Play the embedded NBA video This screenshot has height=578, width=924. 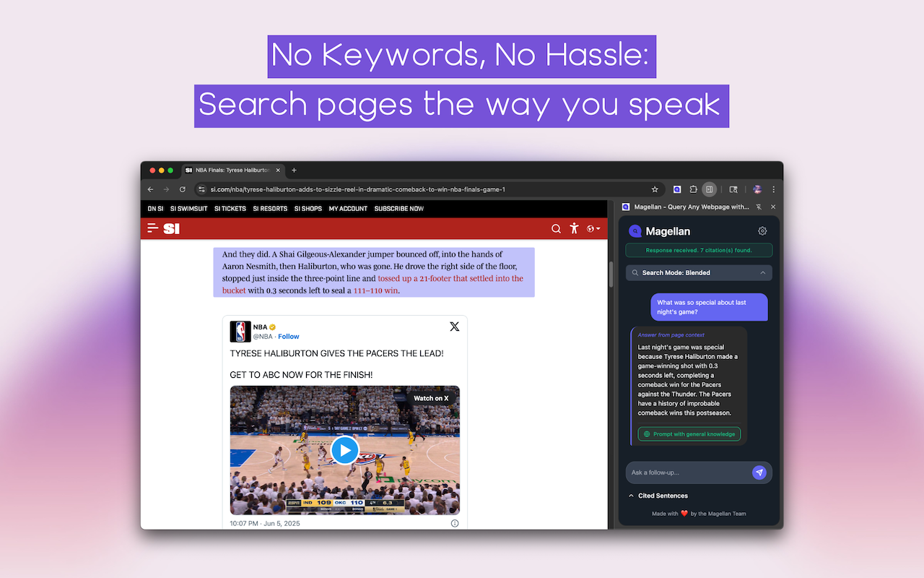point(345,450)
